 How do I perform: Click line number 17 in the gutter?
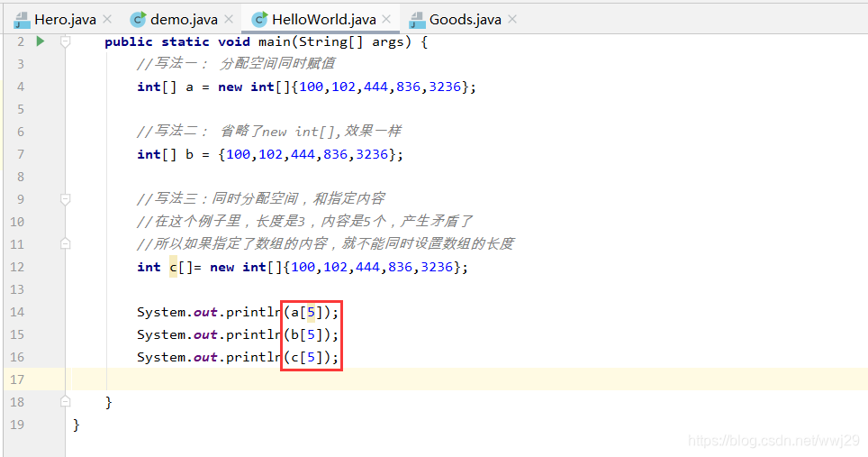pyautogui.click(x=17, y=380)
